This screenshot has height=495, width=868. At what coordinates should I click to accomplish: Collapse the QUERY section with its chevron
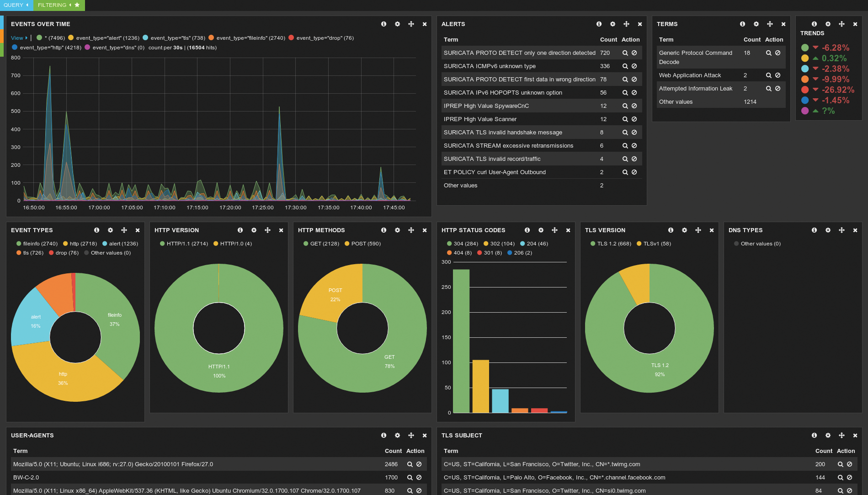(x=27, y=5)
